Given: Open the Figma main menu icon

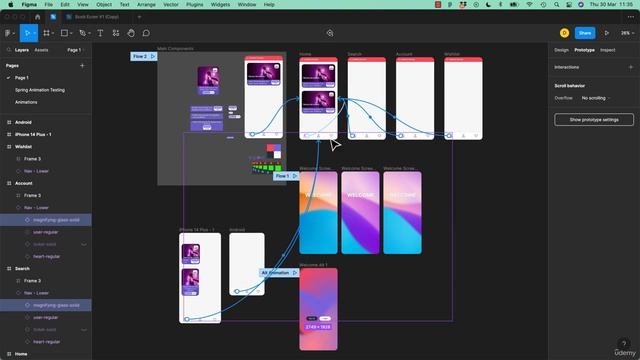Looking at the screenshot, I should tap(8, 33).
